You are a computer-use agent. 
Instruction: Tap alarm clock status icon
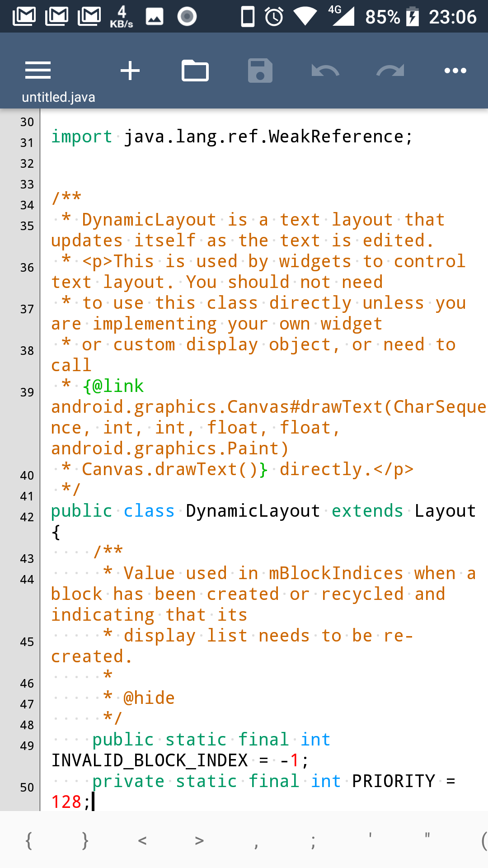click(x=274, y=17)
